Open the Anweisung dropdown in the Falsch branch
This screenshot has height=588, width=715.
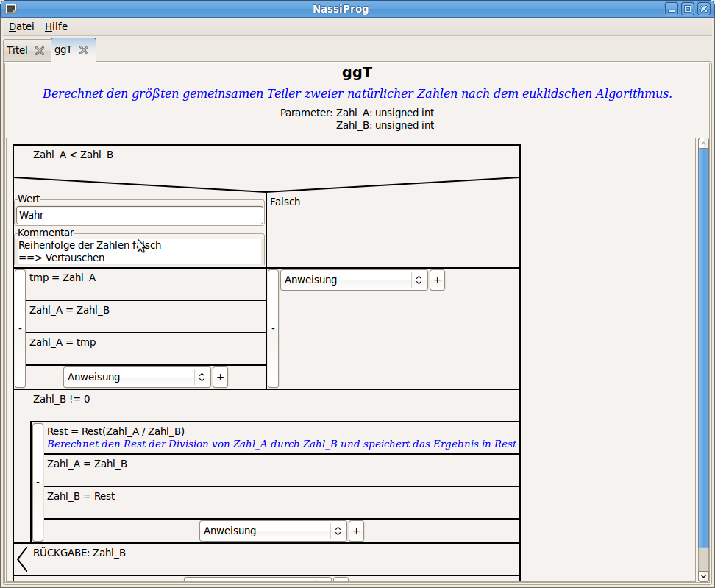354,280
